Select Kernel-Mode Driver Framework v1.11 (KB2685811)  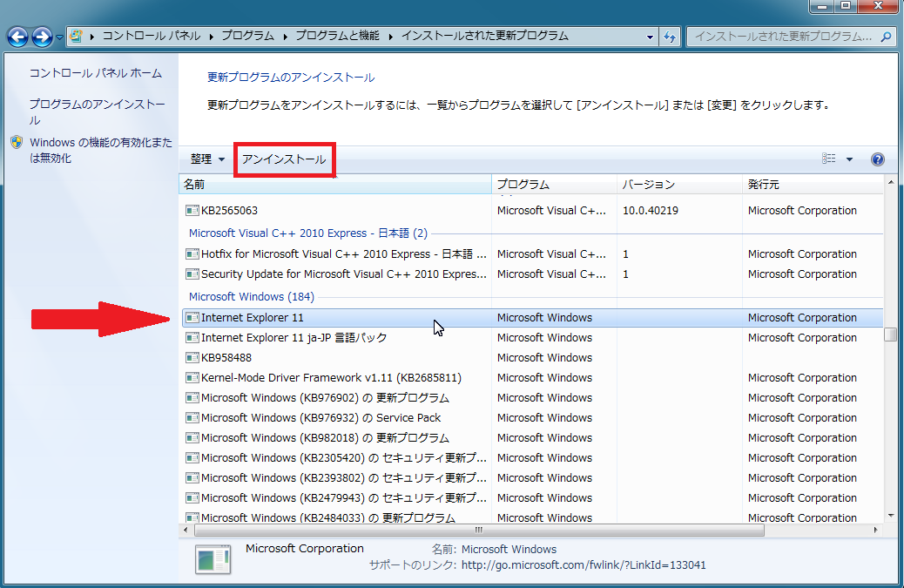(532, 377)
